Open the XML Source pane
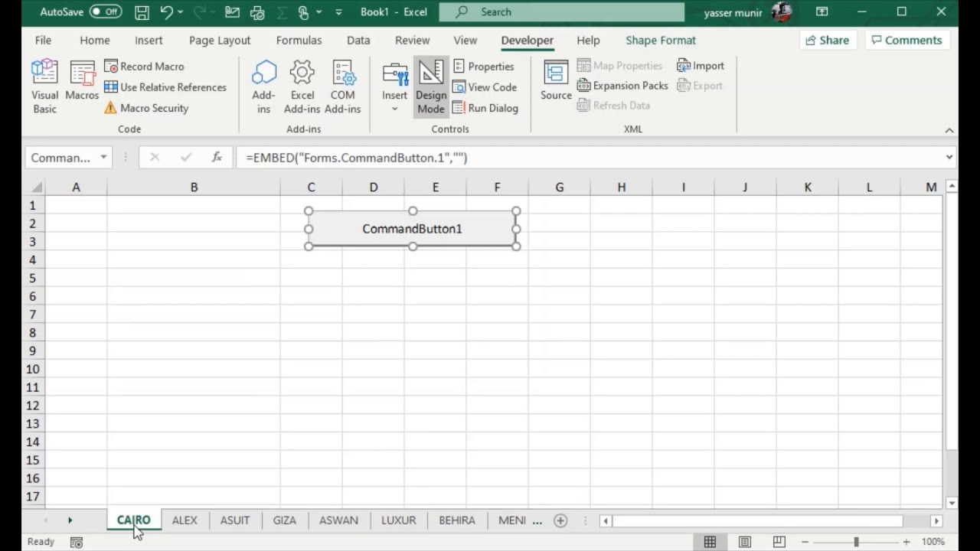This screenshot has width=980, height=551. tap(556, 80)
